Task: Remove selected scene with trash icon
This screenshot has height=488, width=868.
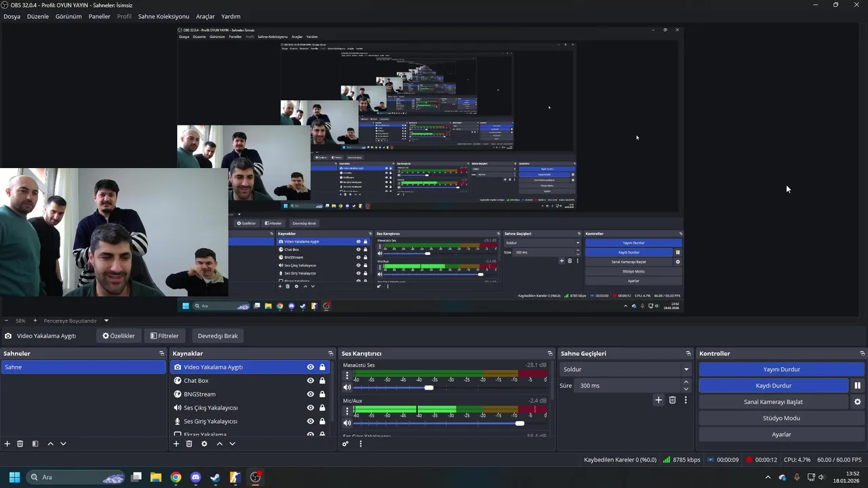Action: click(x=20, y=444)
